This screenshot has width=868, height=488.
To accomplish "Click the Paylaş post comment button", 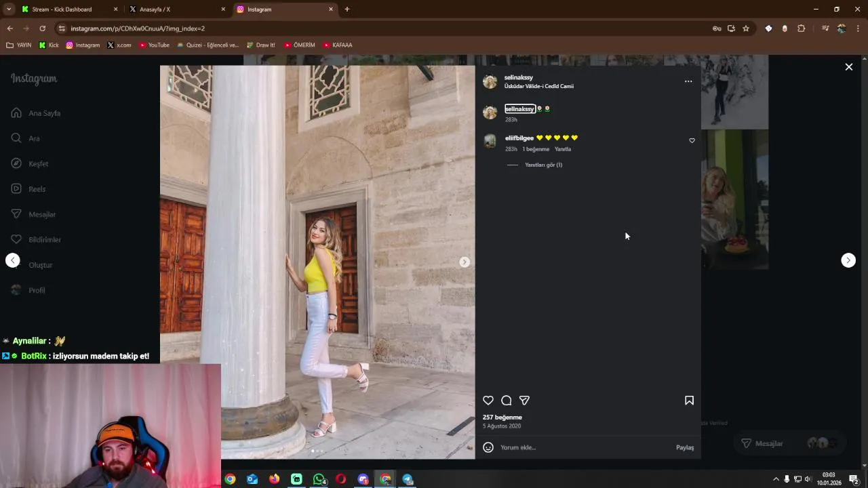I will [x=685, y=447].
